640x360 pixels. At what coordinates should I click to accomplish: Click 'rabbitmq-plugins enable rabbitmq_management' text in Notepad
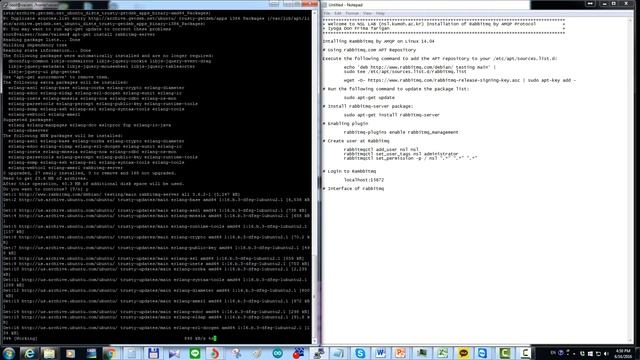[x=401, y=132]
